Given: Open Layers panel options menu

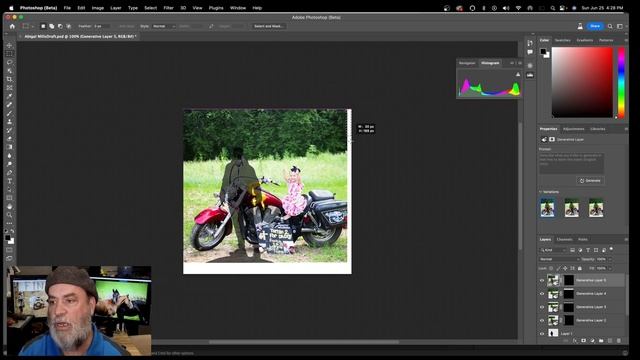Looking at the screenshot, I should pyautogui.click(x=626, y=239).
